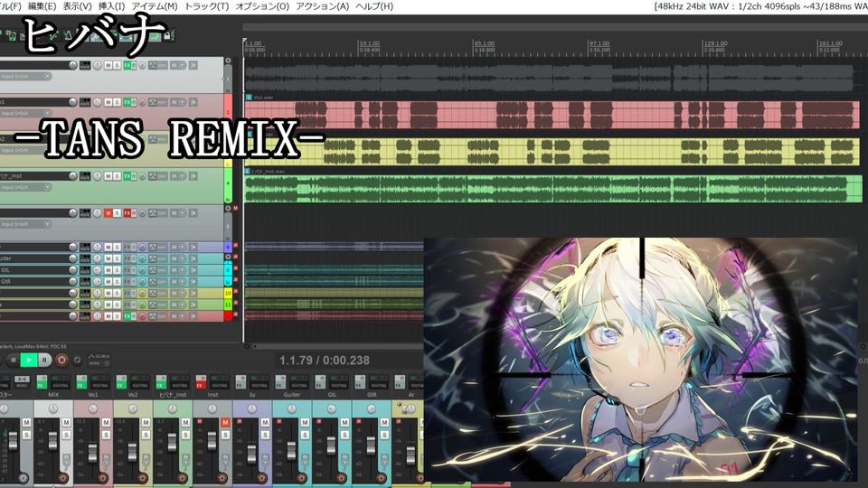Click the Pause button in transport

(x=45, y=361)
